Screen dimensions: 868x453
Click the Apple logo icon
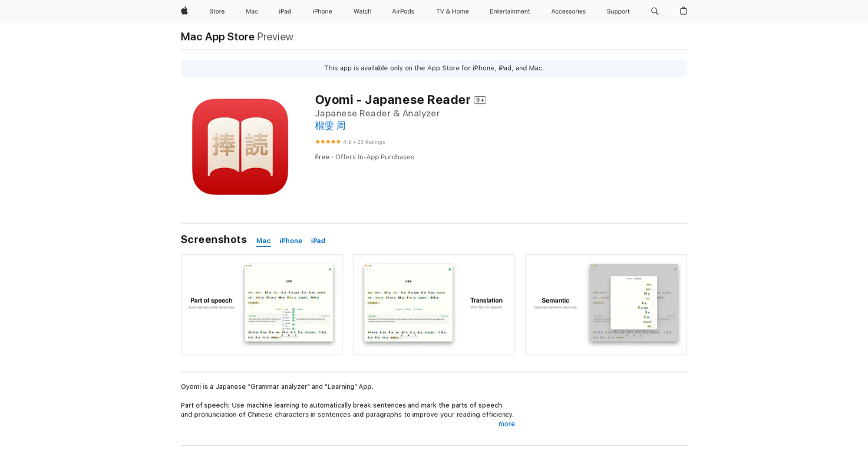pos(184,11)
